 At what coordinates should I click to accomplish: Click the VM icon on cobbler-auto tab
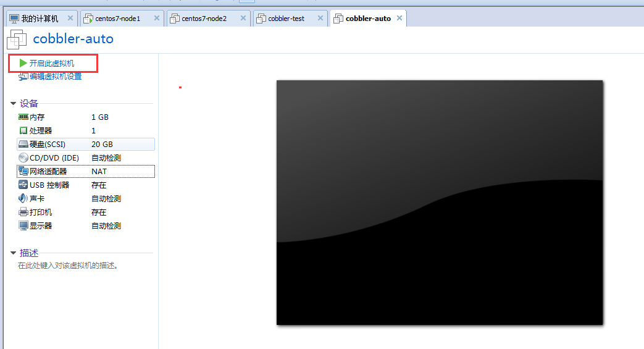[338, 19]
